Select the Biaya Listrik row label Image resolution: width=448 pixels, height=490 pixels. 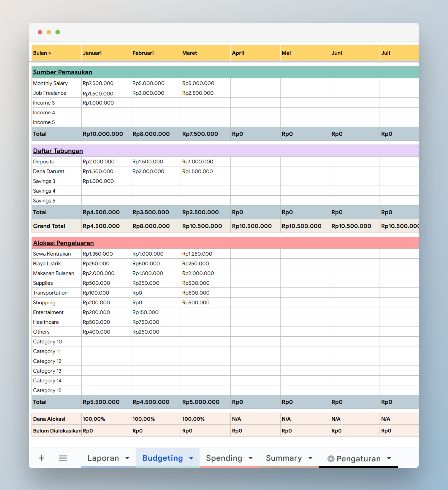pyautogui.click(x=57, y=264)
